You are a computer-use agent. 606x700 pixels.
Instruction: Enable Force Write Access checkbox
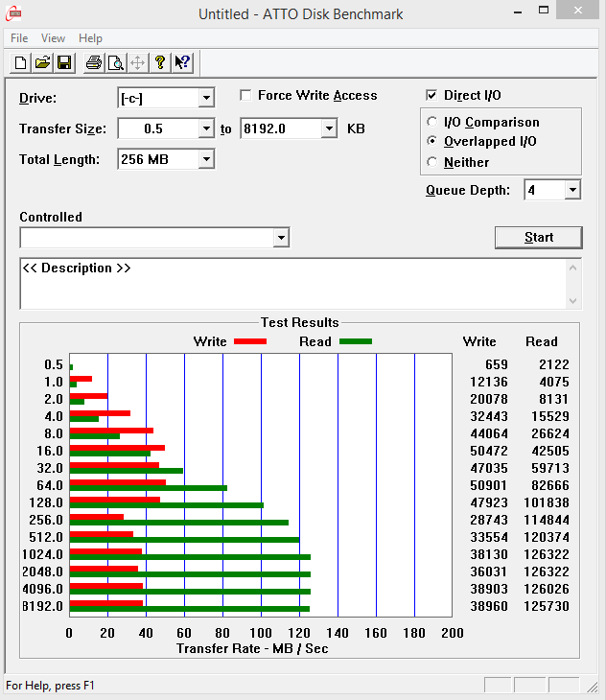(x=245, y=95)
